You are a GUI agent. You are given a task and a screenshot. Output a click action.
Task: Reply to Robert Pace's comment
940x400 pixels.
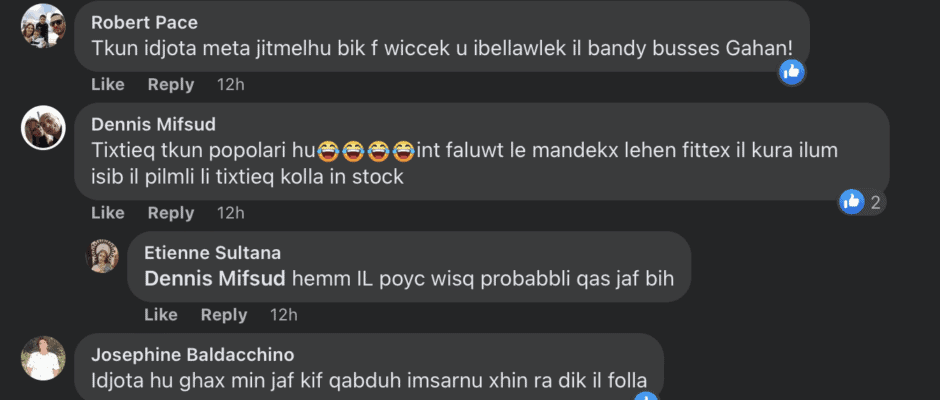(x=171, y=85)
